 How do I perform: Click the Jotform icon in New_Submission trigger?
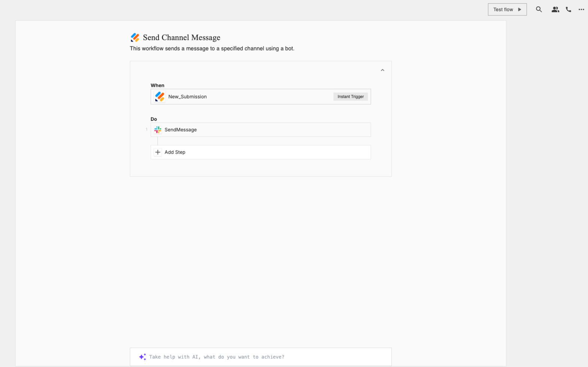point(160,97)
